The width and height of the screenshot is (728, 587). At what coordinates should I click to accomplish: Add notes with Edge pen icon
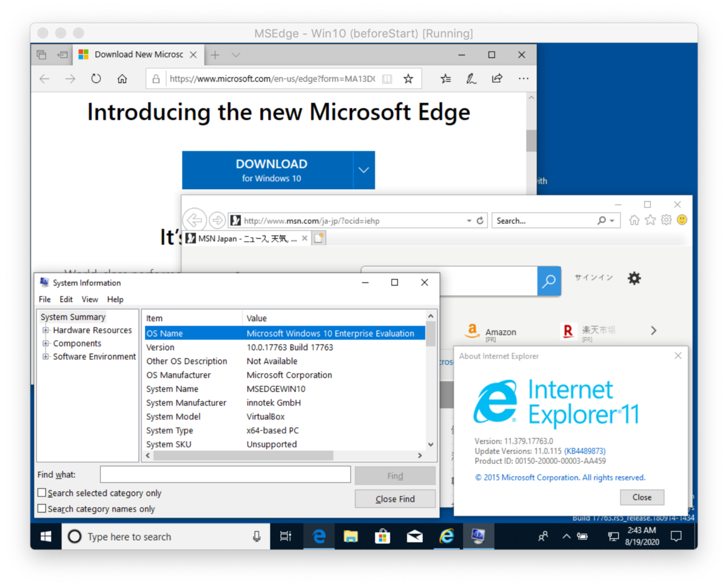point(471,79)
